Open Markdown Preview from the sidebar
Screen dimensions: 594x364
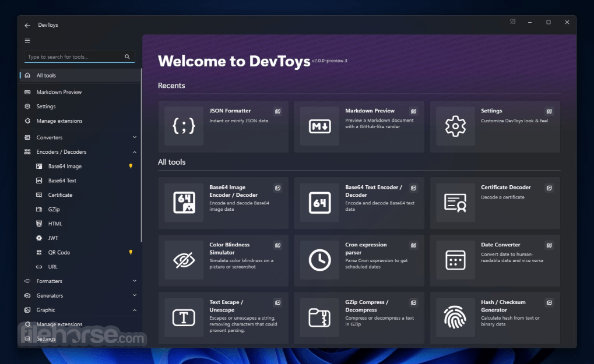pos(80,92)
